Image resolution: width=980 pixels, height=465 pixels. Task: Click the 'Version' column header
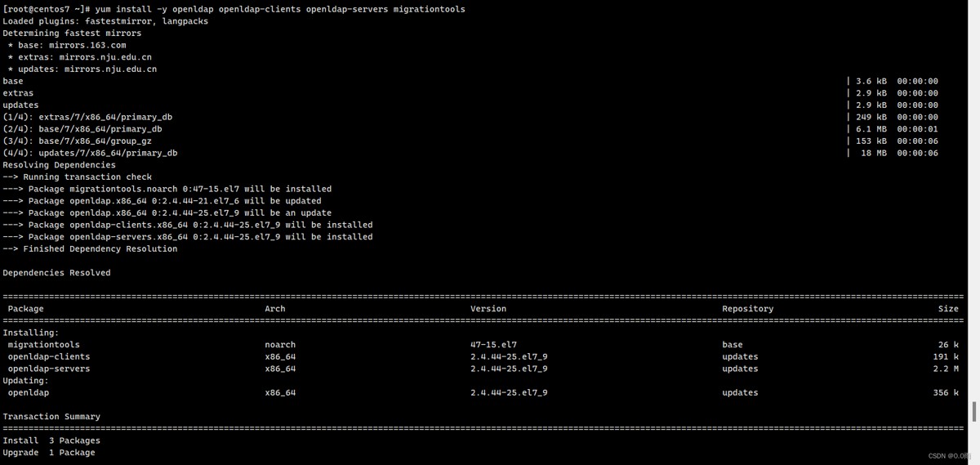coord(488,309)
